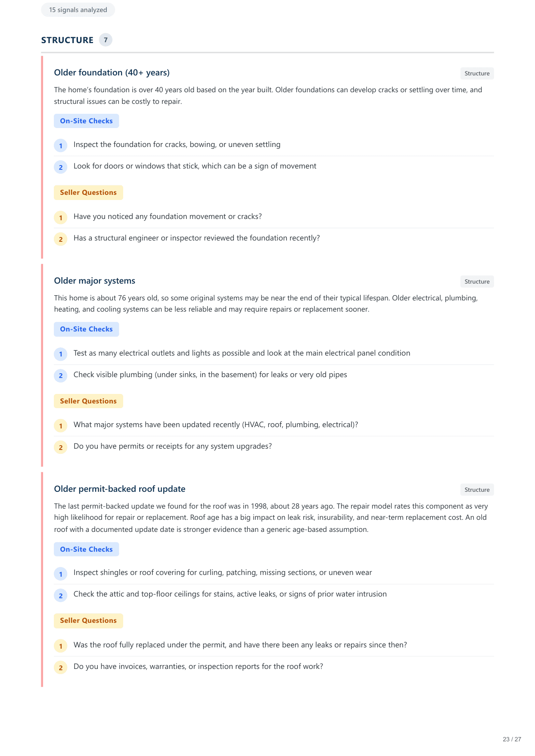Select the "Older foundation (40+ years)" heading
This screenshot has width=535, height=756.
point(112,72)
